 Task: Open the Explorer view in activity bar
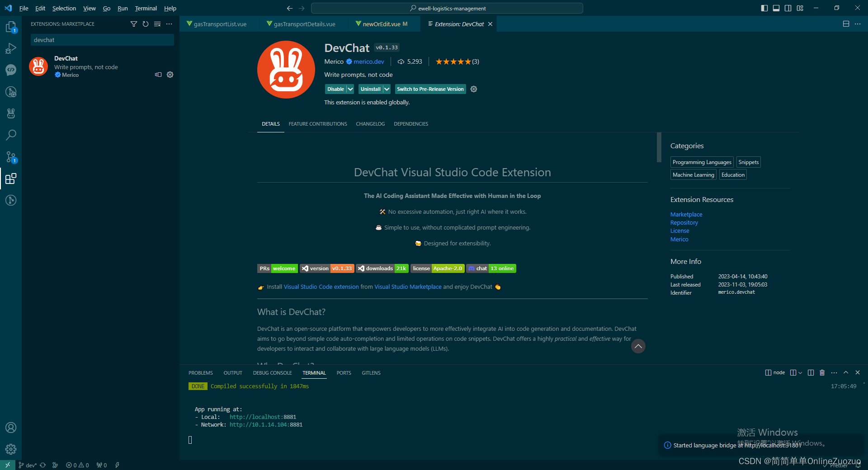[x=11, y=27]
